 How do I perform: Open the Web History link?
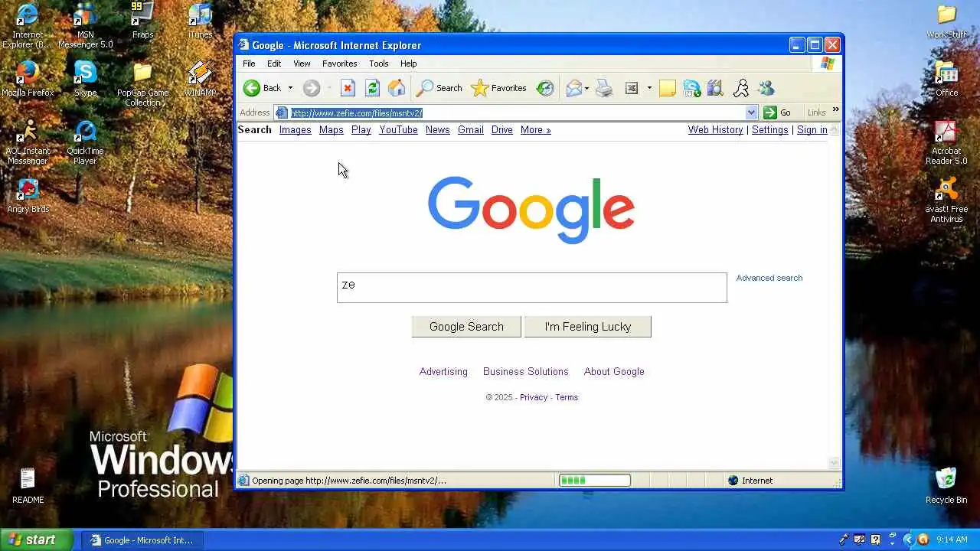715,130
